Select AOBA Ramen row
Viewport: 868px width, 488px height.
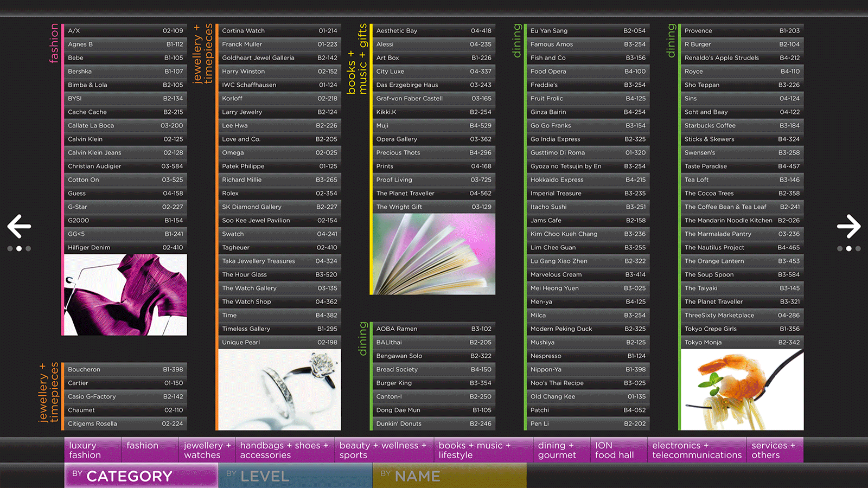[x=433, y=329]
